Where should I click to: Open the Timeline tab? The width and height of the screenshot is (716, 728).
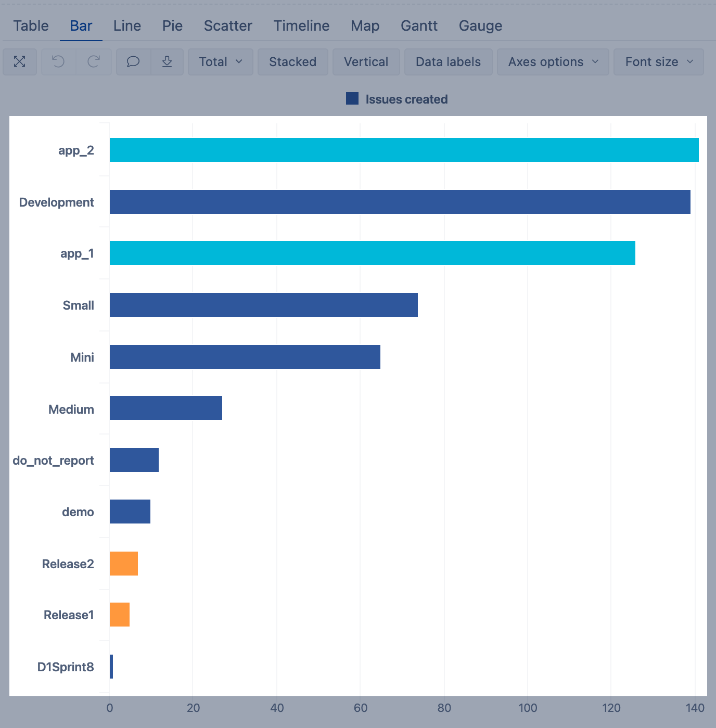tap(301, 26)
